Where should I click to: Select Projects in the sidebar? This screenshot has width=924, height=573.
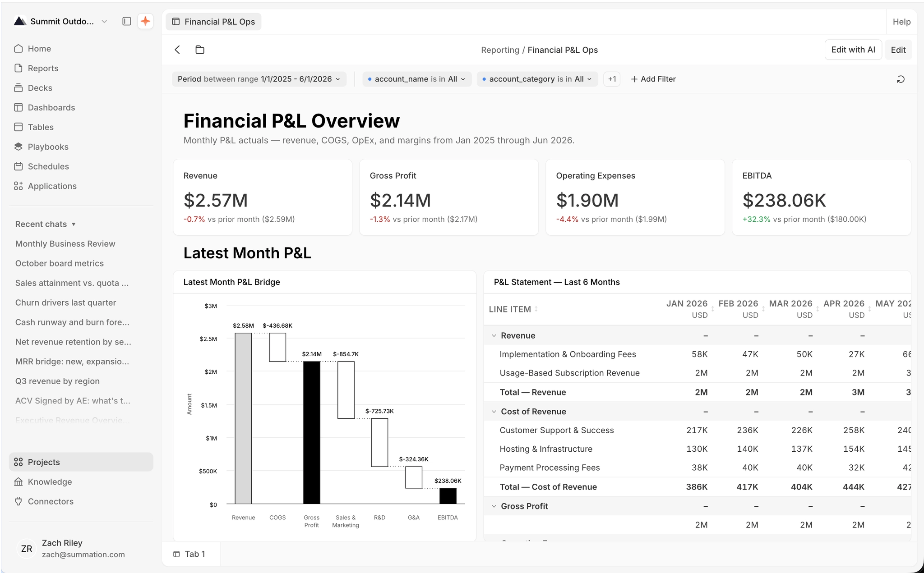tap(81, 462)
